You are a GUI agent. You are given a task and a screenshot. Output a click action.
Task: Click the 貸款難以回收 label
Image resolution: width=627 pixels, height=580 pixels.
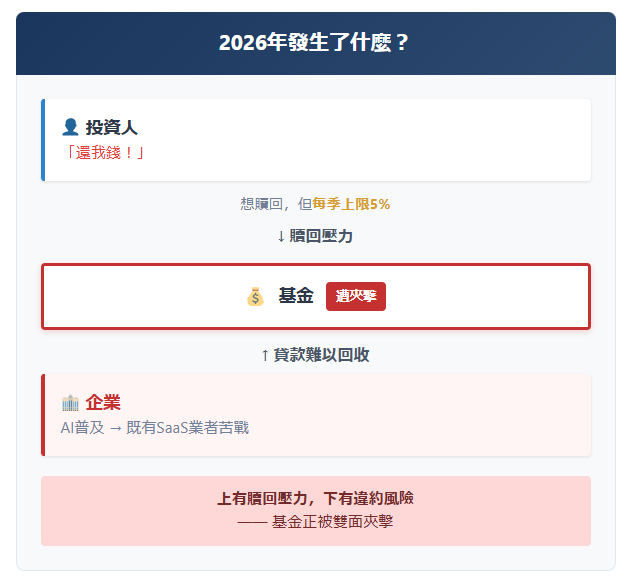tap(322, 355)
